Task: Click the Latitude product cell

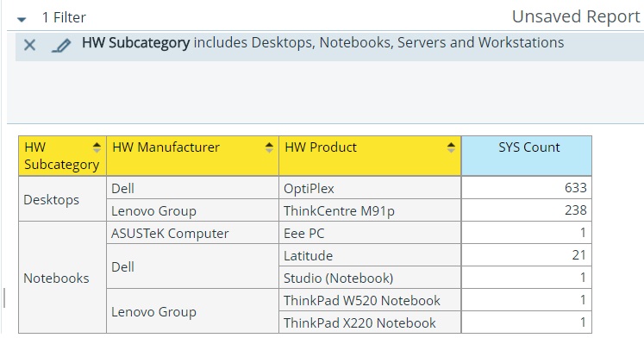Action: tap(370, 255)
